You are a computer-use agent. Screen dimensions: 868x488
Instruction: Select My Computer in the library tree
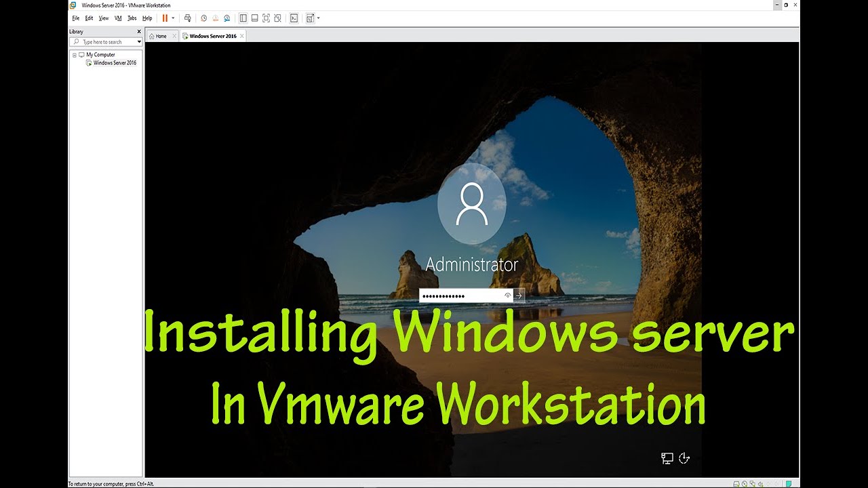point(100,54)
